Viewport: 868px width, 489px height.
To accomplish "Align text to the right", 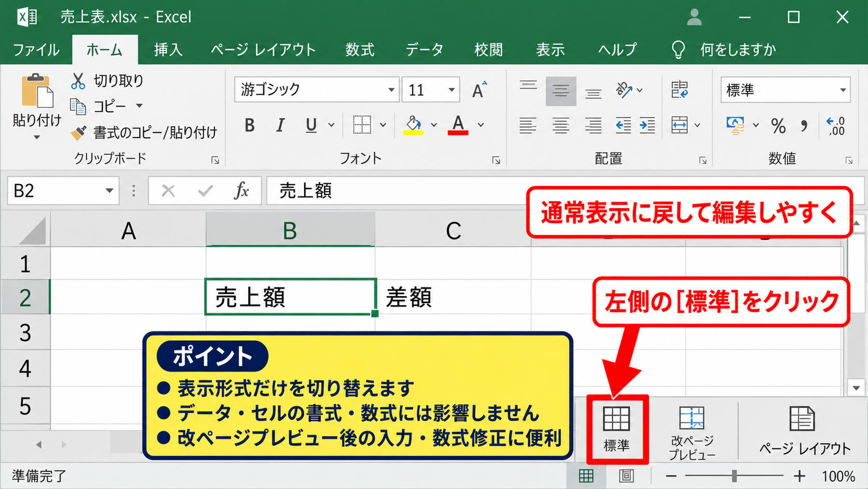I will tap(593, 125).
